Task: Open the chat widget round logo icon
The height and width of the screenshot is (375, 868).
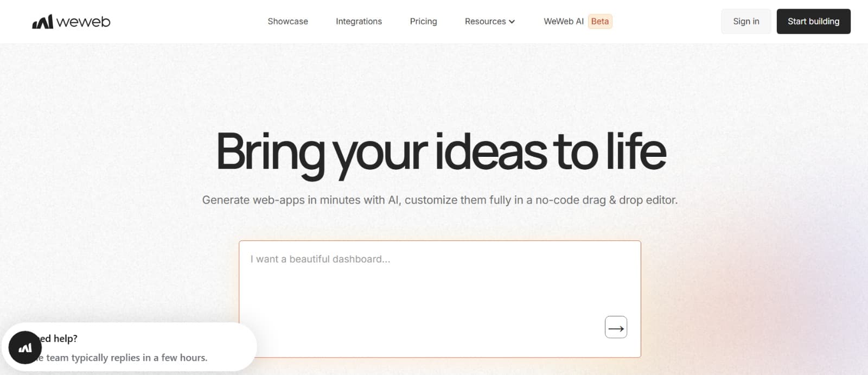Action: coord(25,347)
